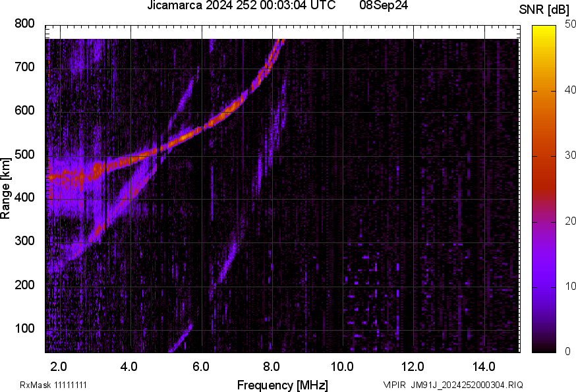This screenshot has height=392, width=576.
Task: Click the colorbar tick label '30'
Action: 571,155
